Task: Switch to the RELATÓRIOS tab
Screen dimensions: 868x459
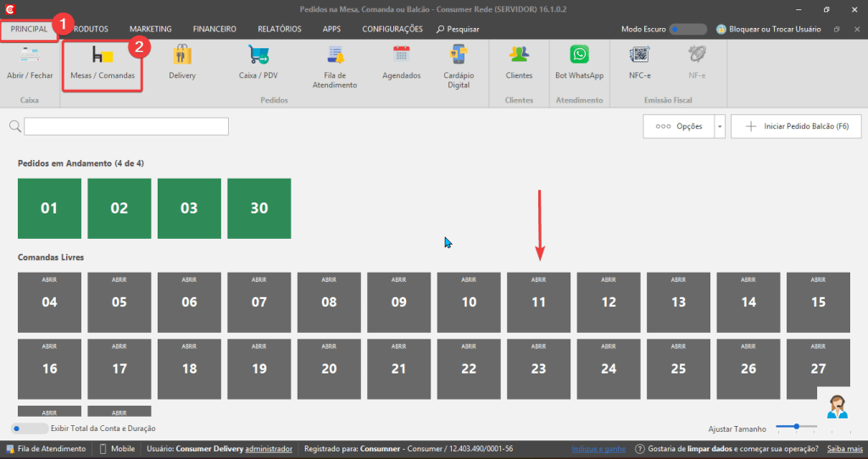Action: (x=280, y=30)
